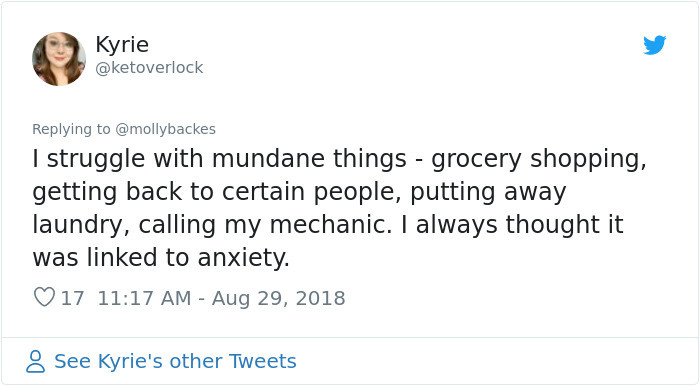The width and height of the screenshot is (700, 386).
Task: Click the words "grocery shopping" in the tweet
Action: click(x=538, y=160)
